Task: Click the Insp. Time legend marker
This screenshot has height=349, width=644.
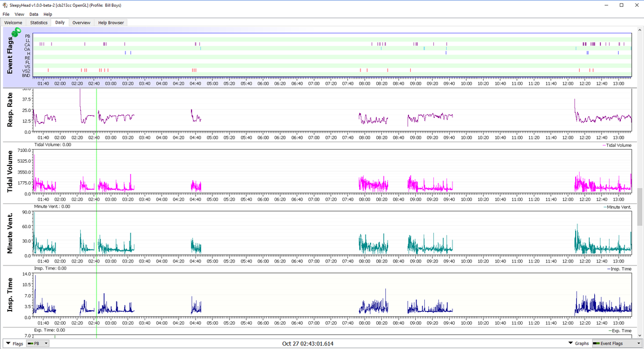Action: (609, 269)
